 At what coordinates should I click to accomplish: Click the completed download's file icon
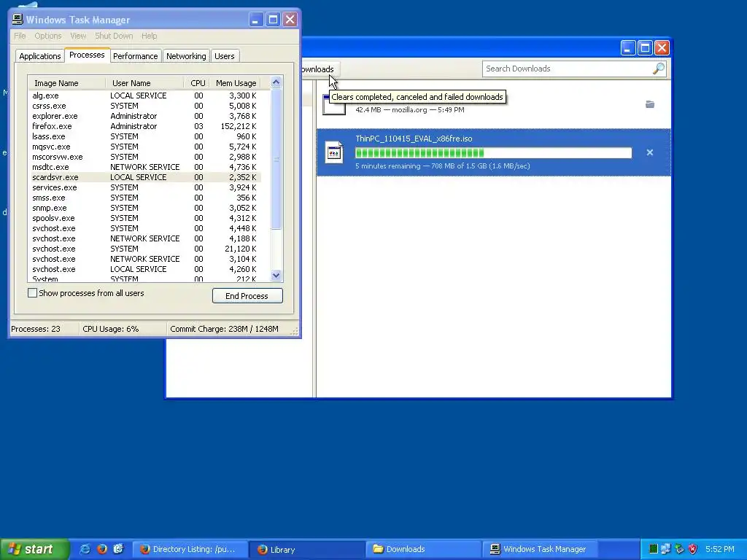click(x=334, y=104)
